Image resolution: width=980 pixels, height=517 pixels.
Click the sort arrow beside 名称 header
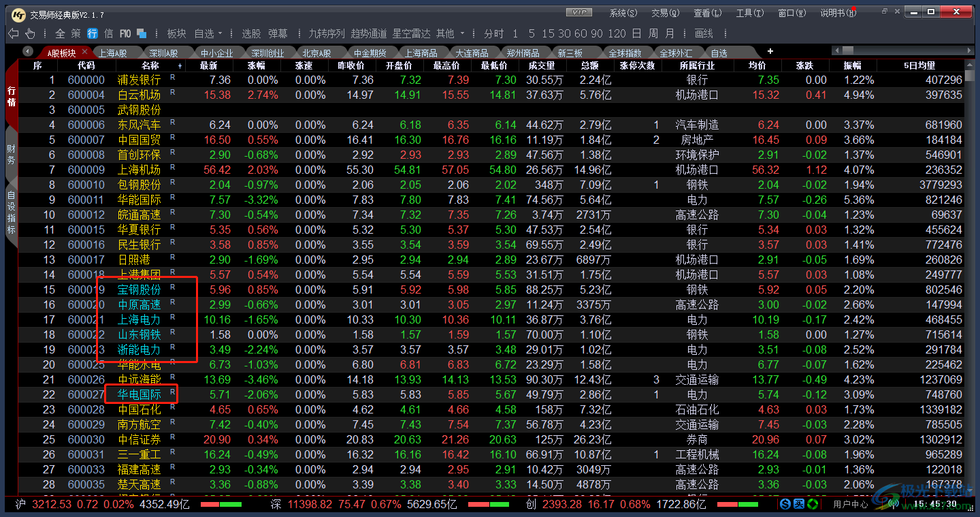pos(180,66)
